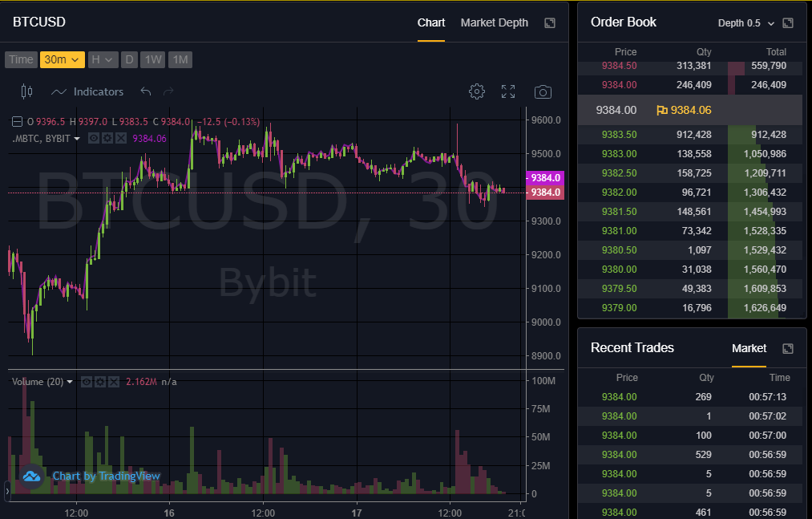Open Volume indicator settings gear
Screen dimensions: 812x519
coord(100,382)
